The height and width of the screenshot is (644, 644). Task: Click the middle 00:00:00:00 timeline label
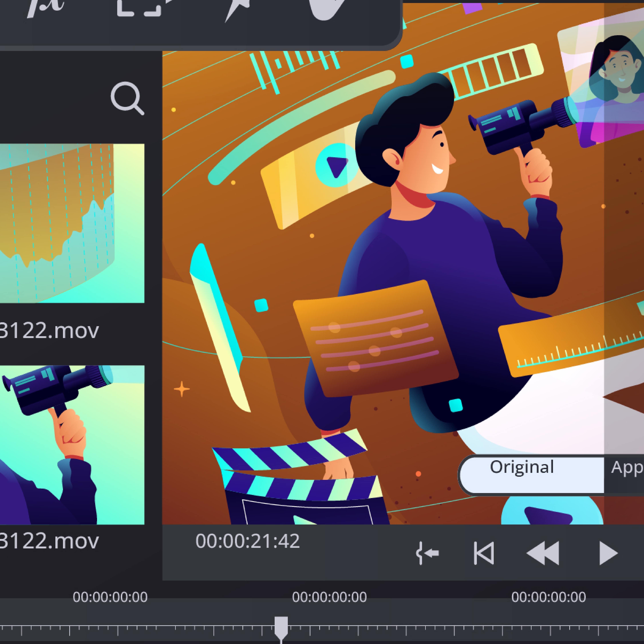click(x=329, y=597)
